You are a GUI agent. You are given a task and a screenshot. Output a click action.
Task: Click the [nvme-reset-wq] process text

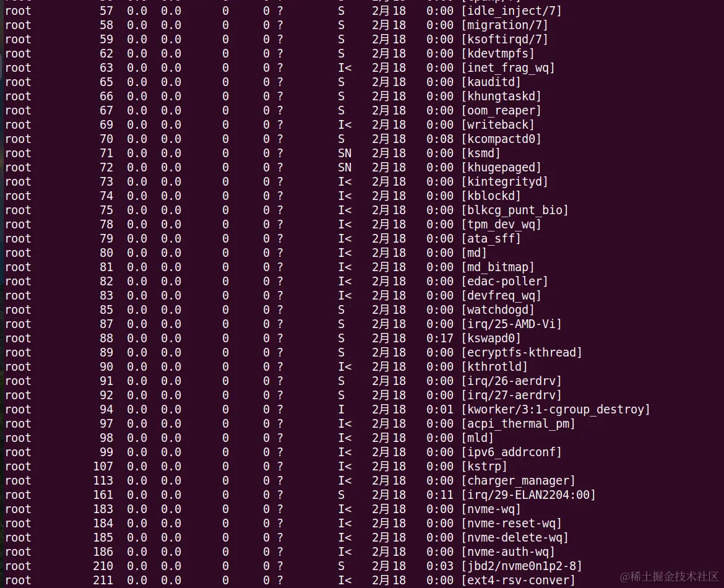pos(511,524)
